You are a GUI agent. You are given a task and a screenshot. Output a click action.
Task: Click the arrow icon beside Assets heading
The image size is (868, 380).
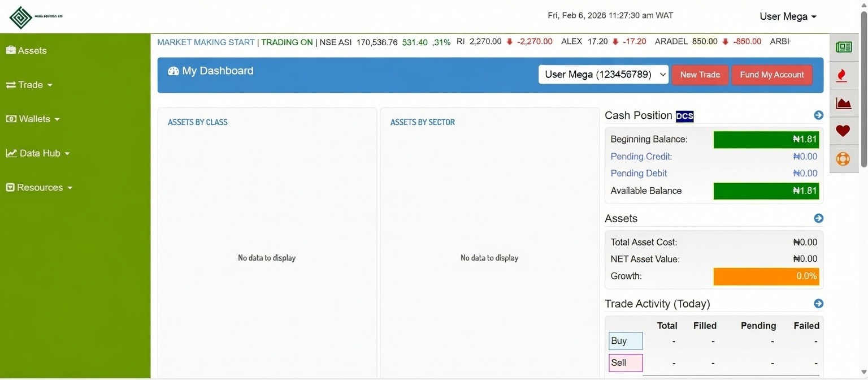tap(818, 218)
